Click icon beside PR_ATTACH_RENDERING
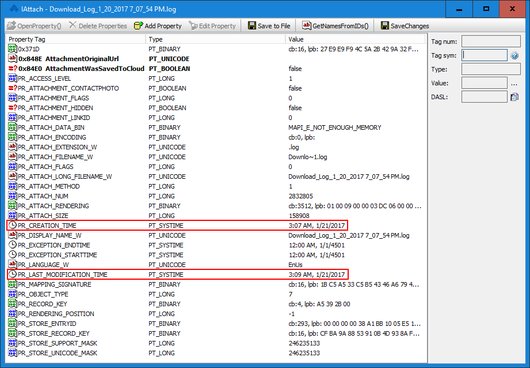 click(x=12, y=206)
